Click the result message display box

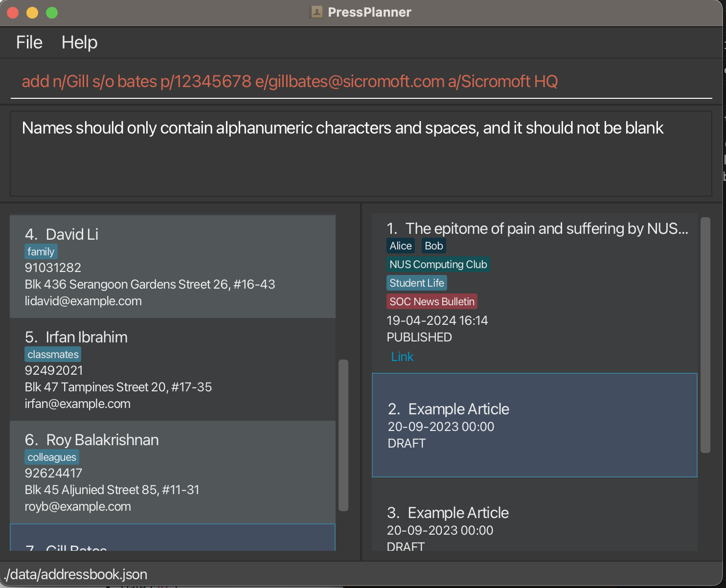pyautogui.click(x=361, y=154)
